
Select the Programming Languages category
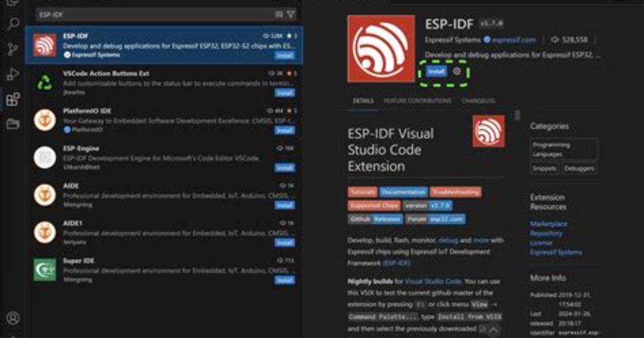tap(564, 149)
